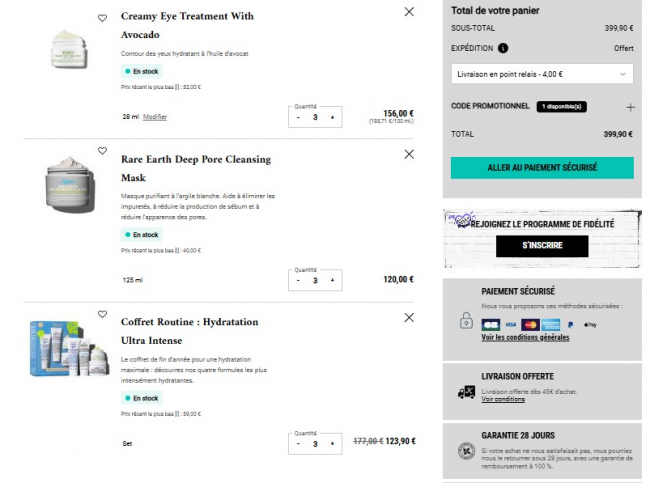This screenshot has height=483, width=650.
Task: Expand the Code promotionnel section
Action: 630,106
